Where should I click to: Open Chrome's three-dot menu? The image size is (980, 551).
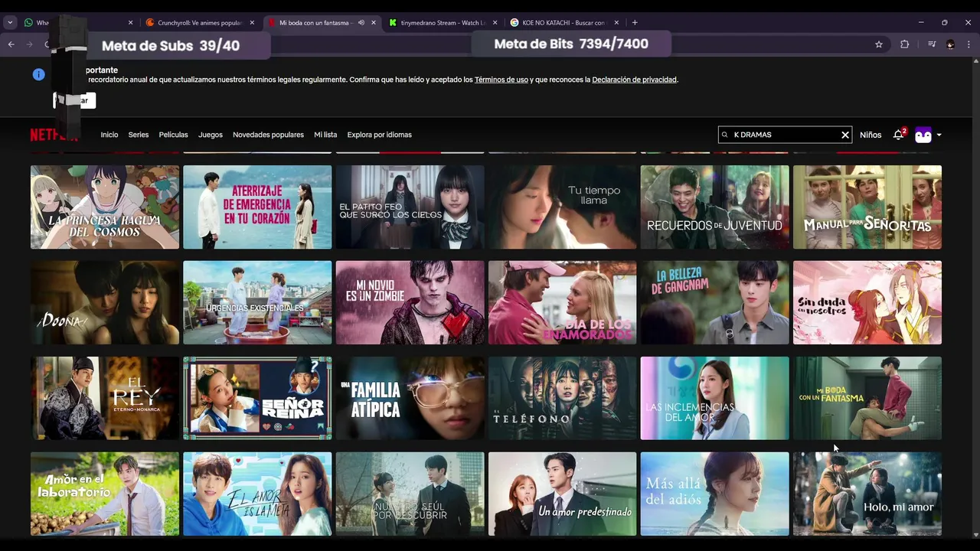click(969, 44)
